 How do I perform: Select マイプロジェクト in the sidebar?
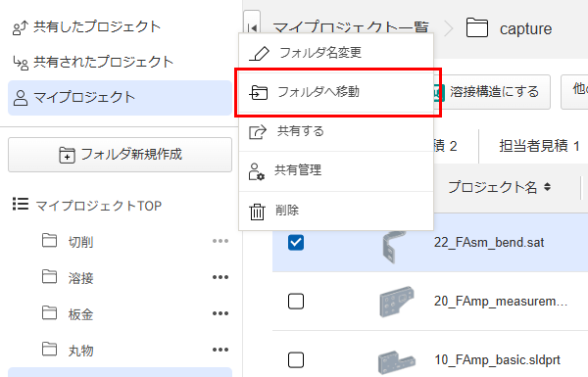(120, 98)
